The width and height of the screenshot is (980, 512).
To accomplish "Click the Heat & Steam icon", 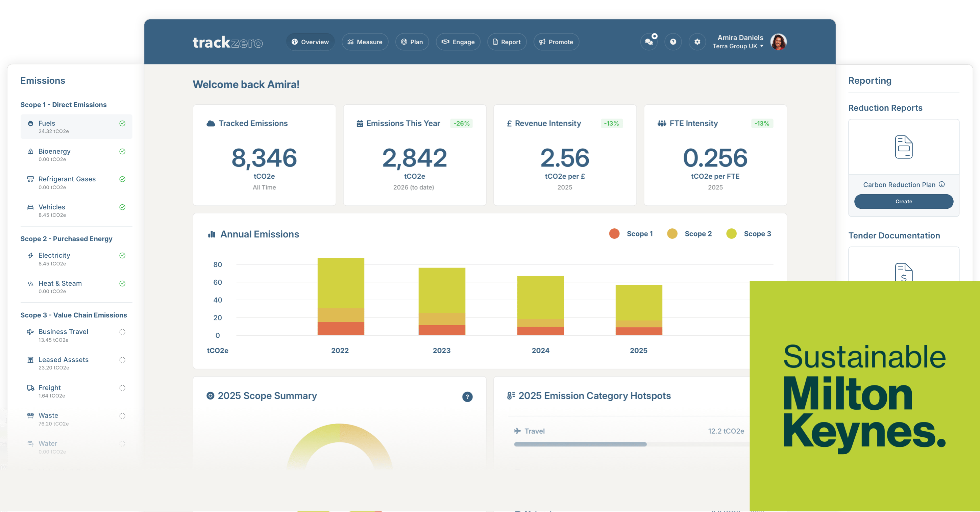I will pos(30,284).
